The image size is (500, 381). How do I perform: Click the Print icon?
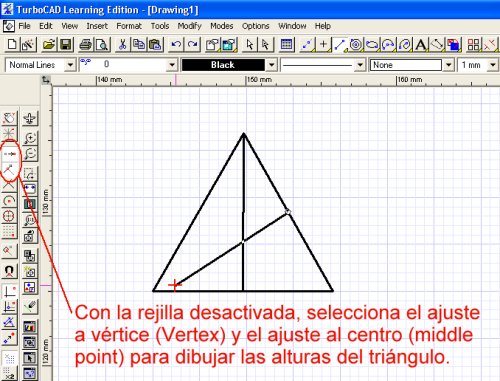85,44
